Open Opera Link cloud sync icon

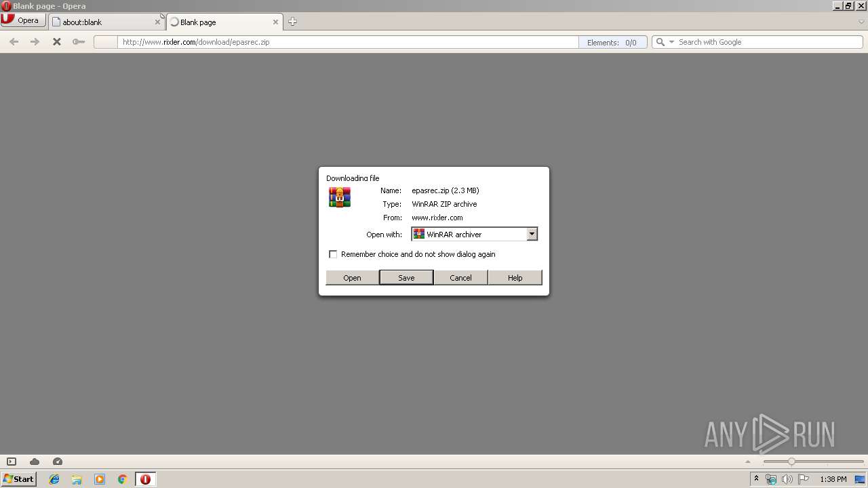pyautogui.click(x=35, y=462)
